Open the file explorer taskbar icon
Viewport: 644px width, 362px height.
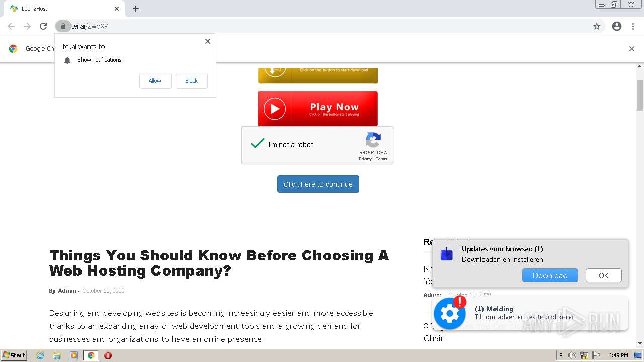click(x=57, y=355)
